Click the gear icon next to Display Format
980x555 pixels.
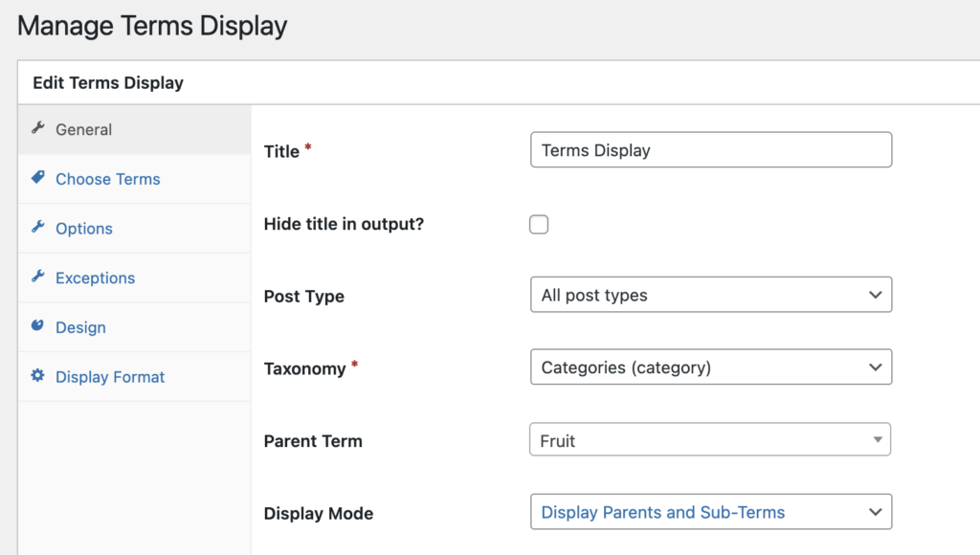37,376
